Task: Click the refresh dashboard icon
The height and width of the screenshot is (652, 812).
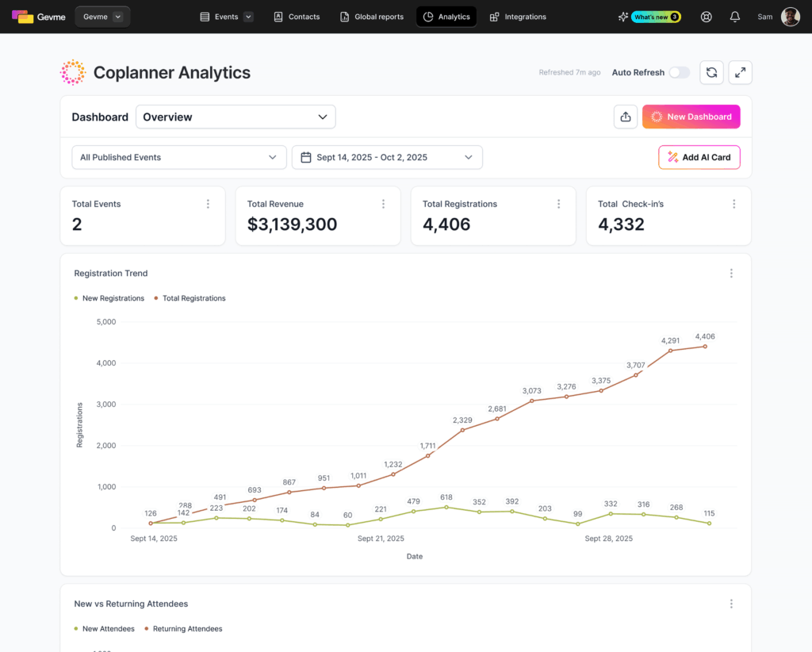Action: 711,72
